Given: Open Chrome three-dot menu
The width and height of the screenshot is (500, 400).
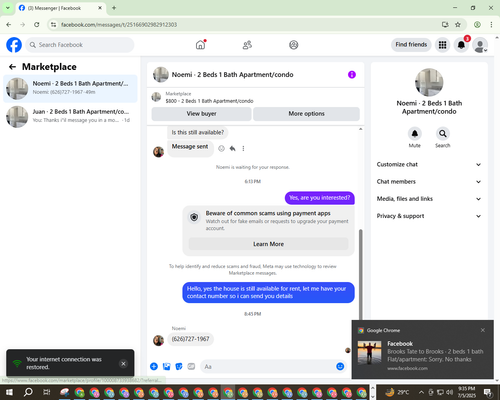Looking at the screenshot, I should click(491, 25).
